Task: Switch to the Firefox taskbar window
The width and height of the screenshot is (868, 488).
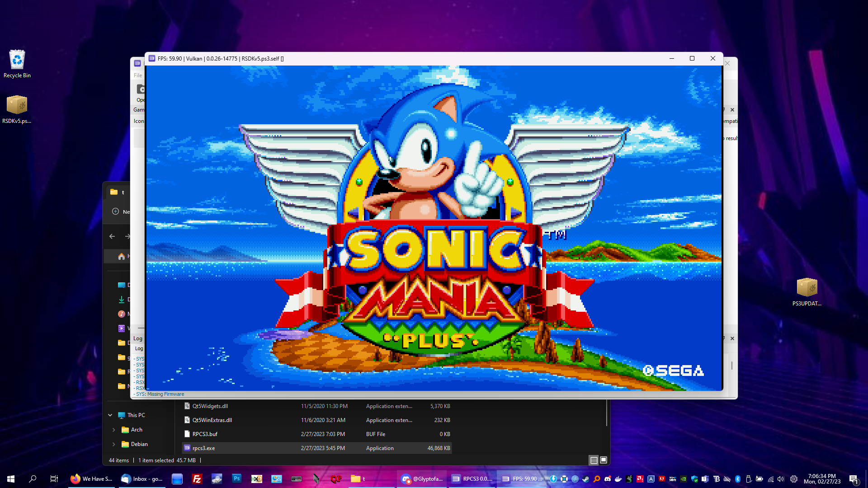Action: (91, 479)
